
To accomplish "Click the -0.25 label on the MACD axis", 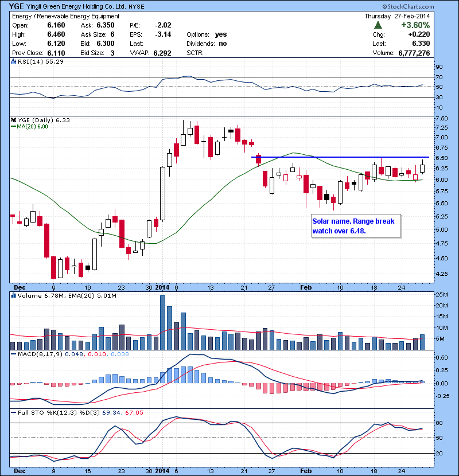I will coord(441,396).
